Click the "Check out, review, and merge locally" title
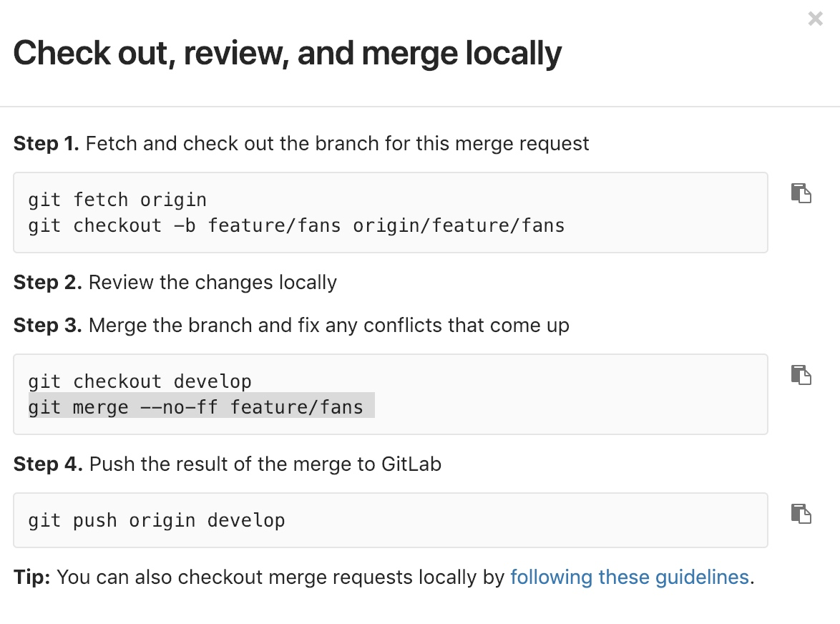Viewport: 840px width, 624px height. tap(288, 54)
